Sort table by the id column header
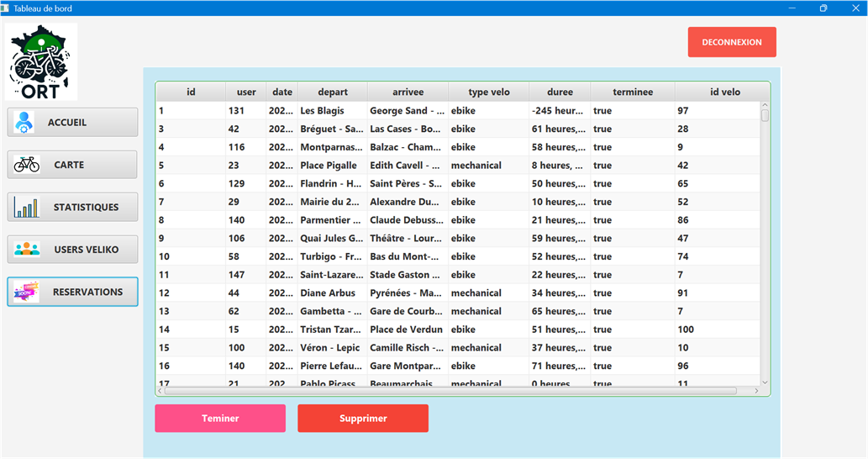The image size is (868, 459). (191, 92)
